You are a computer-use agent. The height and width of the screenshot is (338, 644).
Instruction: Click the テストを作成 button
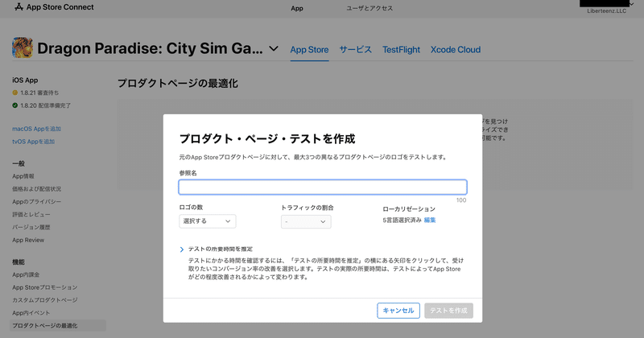click(x=448, y=311)
